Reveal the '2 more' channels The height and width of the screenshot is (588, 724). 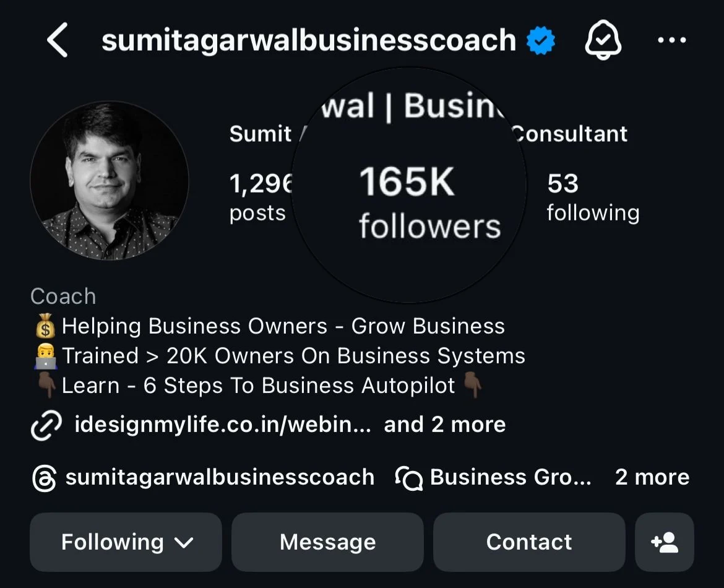pos(653,477)
